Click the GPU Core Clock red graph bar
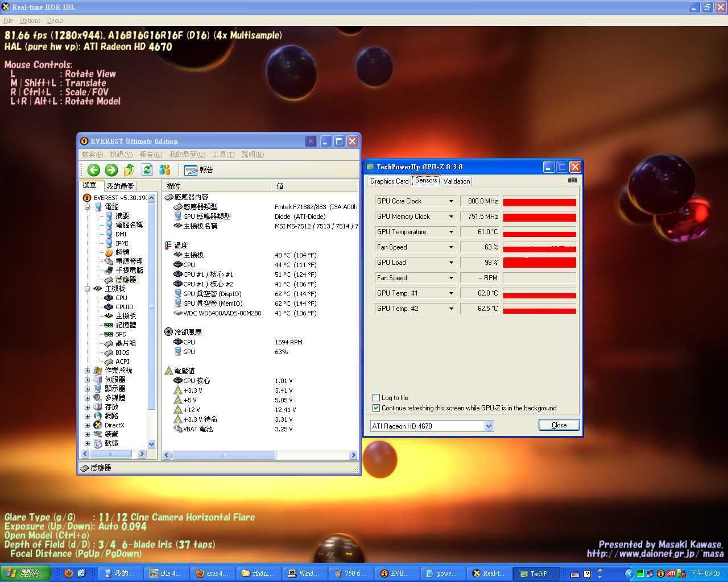The image size is (728, 582). [x=539, y=201]
